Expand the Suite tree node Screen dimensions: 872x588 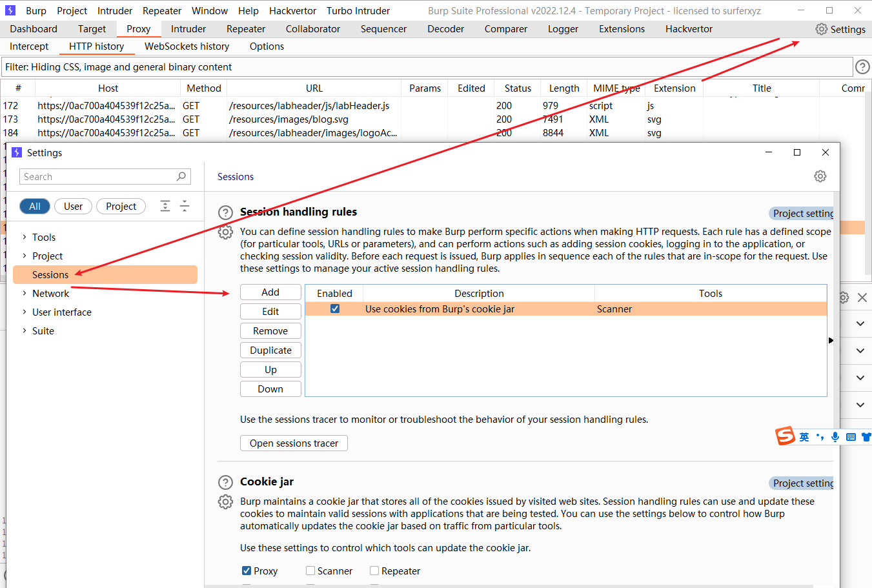pos(25,330)
